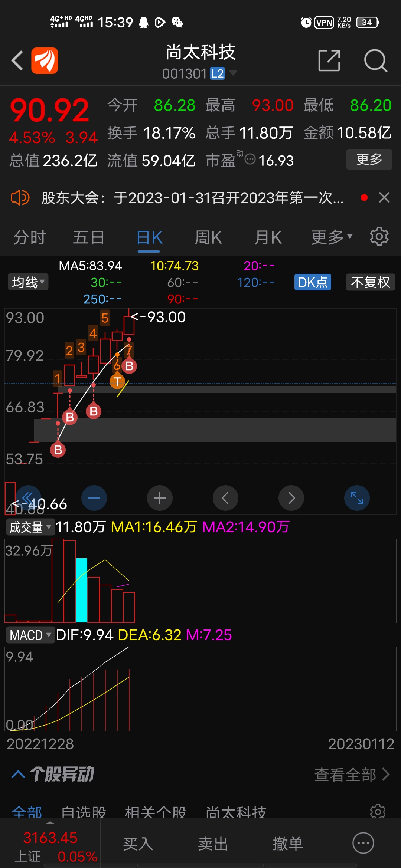Tap the QQ notification bell icon

(144, 23)
